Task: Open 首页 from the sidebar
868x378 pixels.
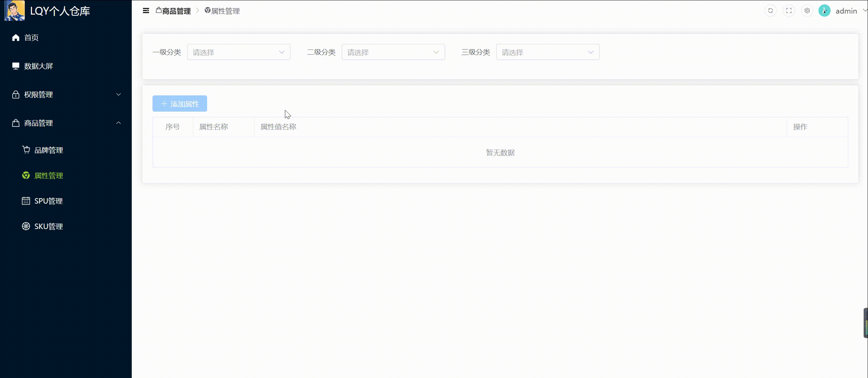Action: pyautogui.click(x=66, y=38)
